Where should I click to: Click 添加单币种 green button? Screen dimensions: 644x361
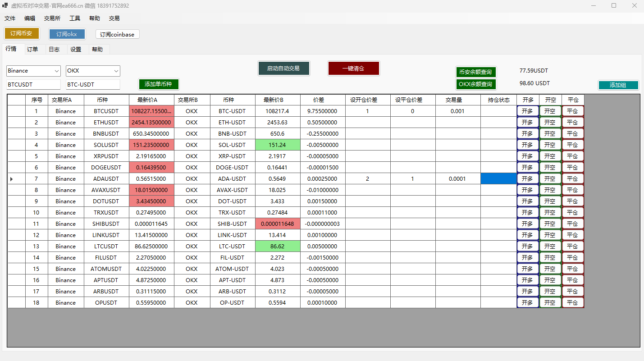click(159, 84)
